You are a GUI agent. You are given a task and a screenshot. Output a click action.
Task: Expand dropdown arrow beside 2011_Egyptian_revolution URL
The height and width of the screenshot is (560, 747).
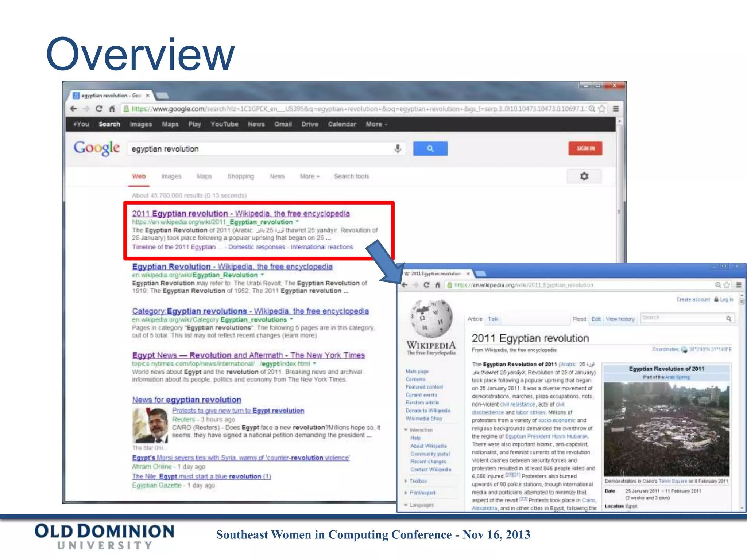pyautogui.click(x=297, y=222)
